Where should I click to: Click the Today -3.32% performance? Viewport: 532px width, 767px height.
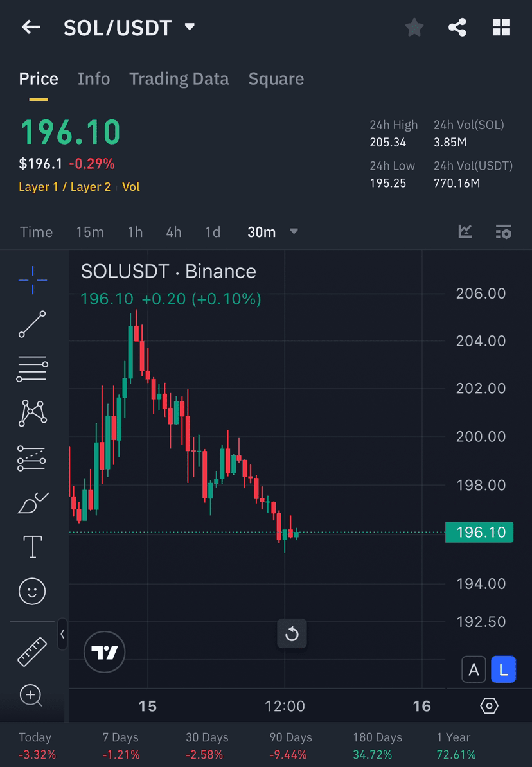click(x=37, y=745)
